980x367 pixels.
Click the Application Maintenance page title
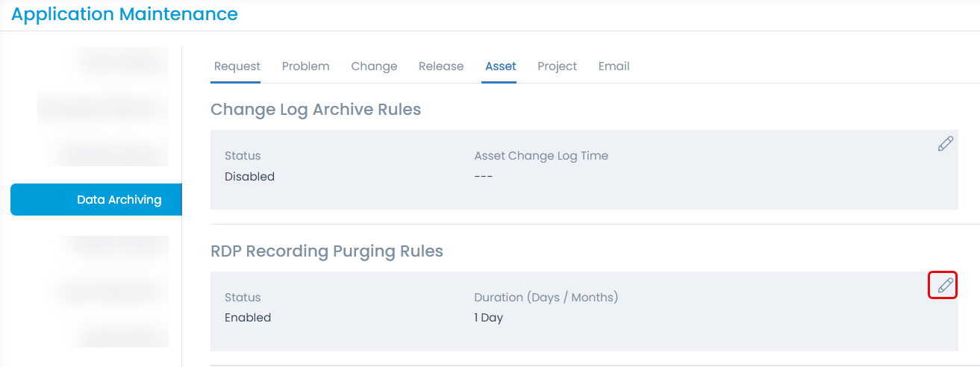[x=125, y=14]
